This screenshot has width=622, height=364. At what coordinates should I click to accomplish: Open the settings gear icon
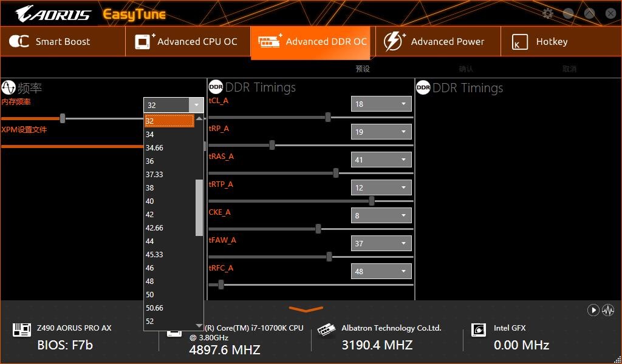pos(548,13)
